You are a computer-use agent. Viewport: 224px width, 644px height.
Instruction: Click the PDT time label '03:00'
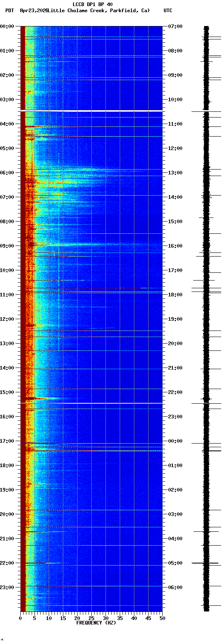(x=7, y=100)
